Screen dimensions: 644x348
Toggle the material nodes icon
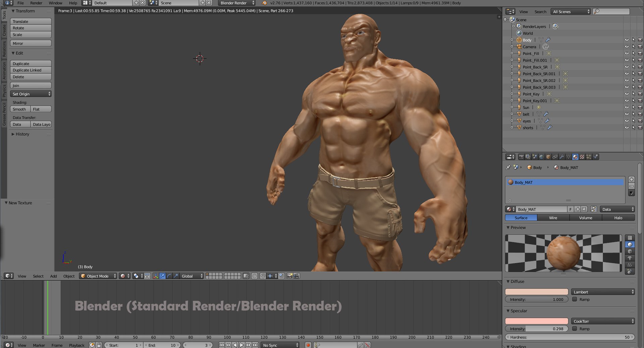594,209
